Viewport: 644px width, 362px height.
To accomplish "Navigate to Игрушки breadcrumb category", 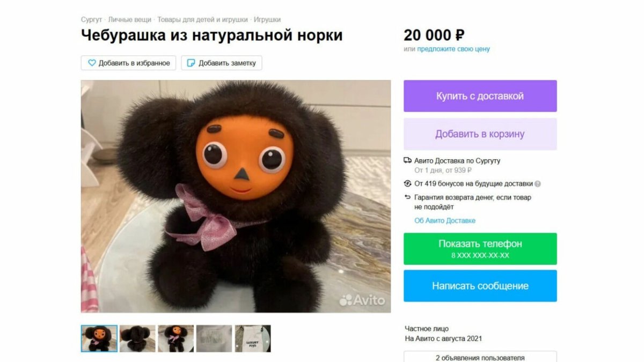I will [x=267, y=20].
